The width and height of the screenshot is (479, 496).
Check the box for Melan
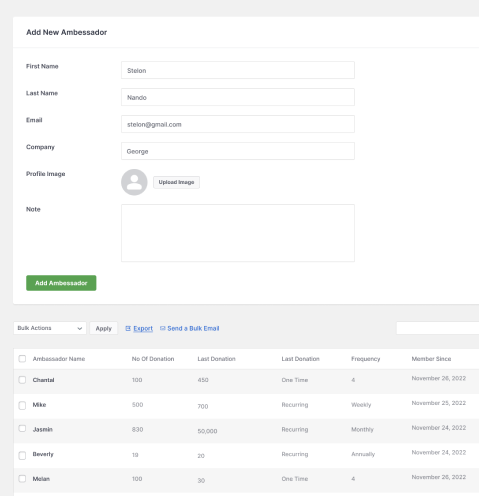[x=22, y=479]
